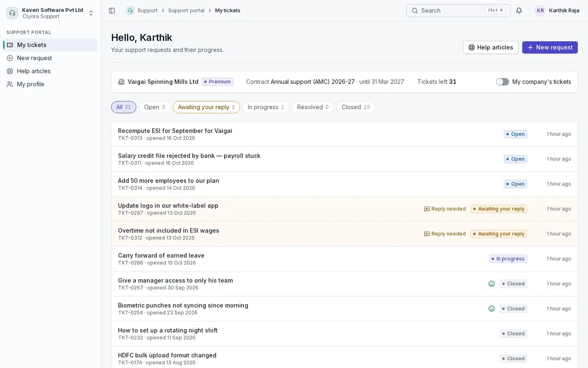Open My tickets in the sidebar
Screen dimensions: 588x368
click(50, 45)
